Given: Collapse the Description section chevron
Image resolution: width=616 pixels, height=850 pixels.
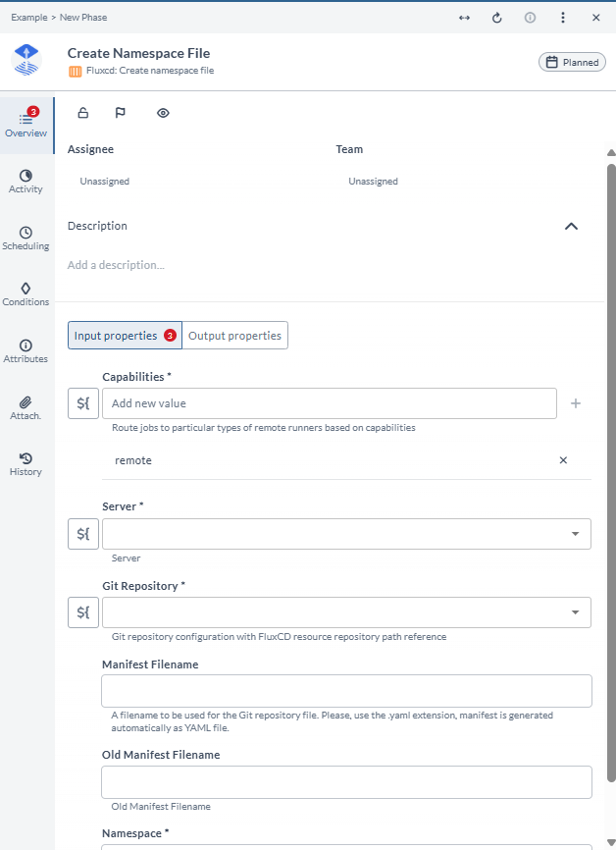Looking at the screenshot, I should (x=571, y=226).
